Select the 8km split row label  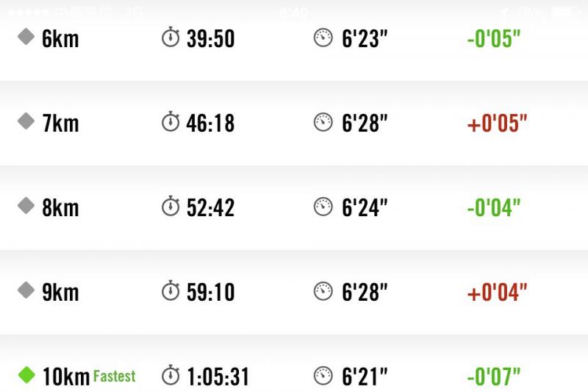[x=60, y=207]
